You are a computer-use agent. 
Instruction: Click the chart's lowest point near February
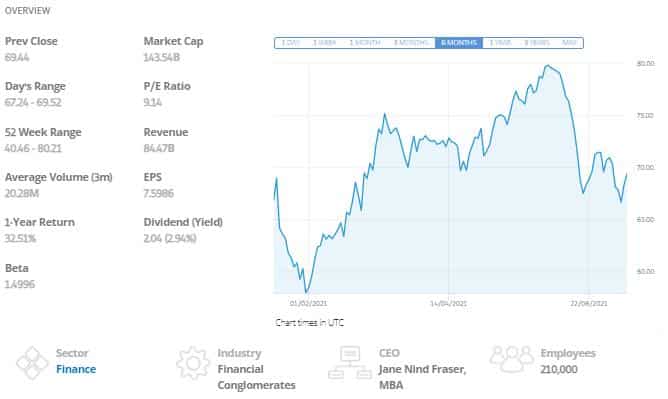tap(306, 292)
